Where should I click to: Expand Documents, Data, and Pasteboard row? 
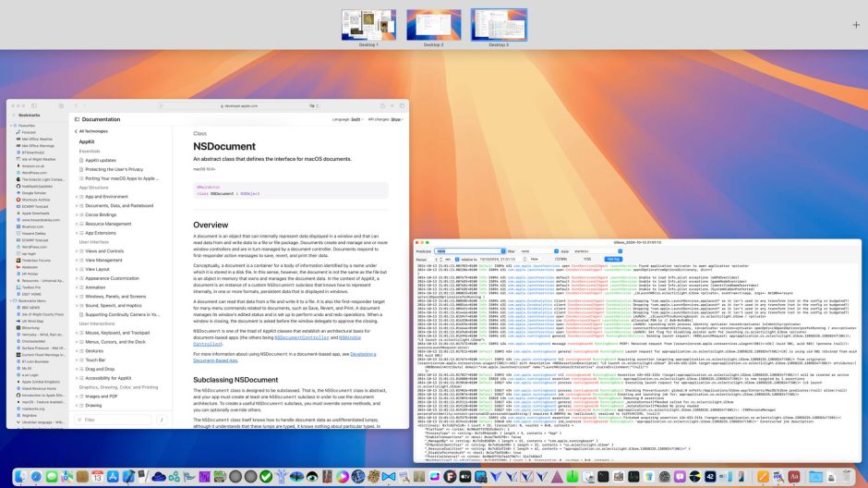point(77,205)
